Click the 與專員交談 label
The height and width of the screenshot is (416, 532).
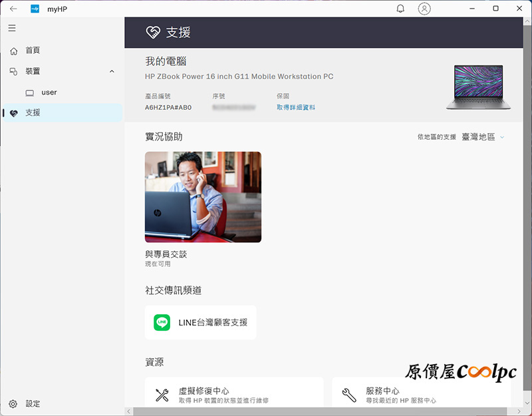[x=166, y=254]
